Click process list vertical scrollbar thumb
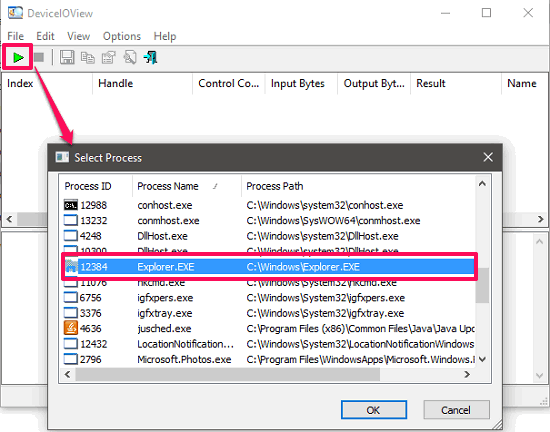This screenshot has width=550, height=432. tap(482, 285)
